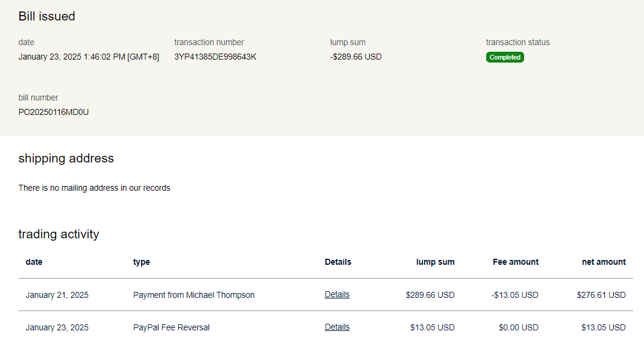Click the $276.61 USD net amount
This screenshot has height=343, width=644.
tap(601, 295)
